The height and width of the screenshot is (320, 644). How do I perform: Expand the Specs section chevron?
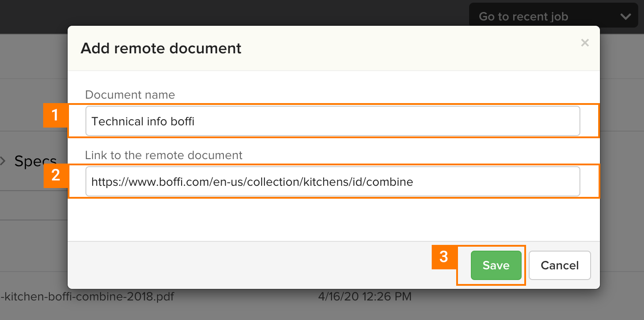[x=3, y=161]
